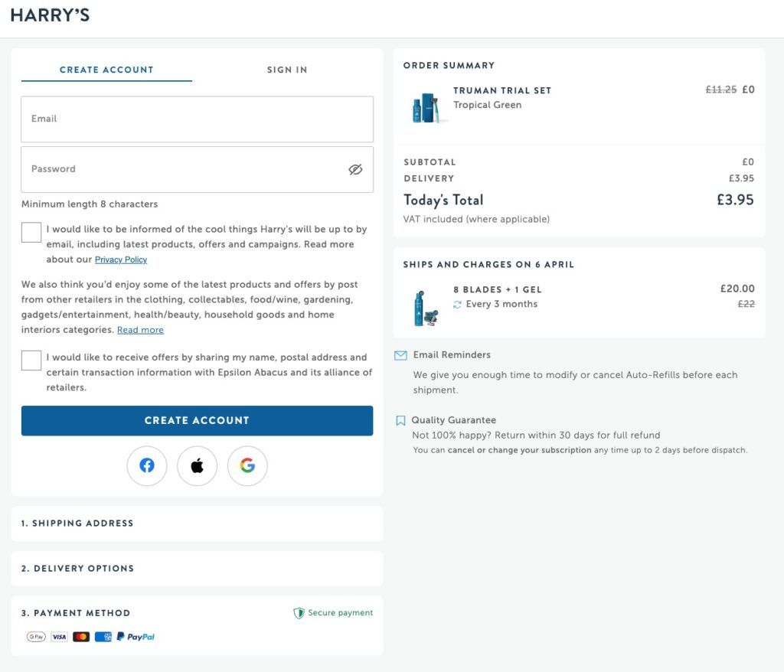
Task: Click the Ships and Charges on 6 April heading
Action: (488, 265)
